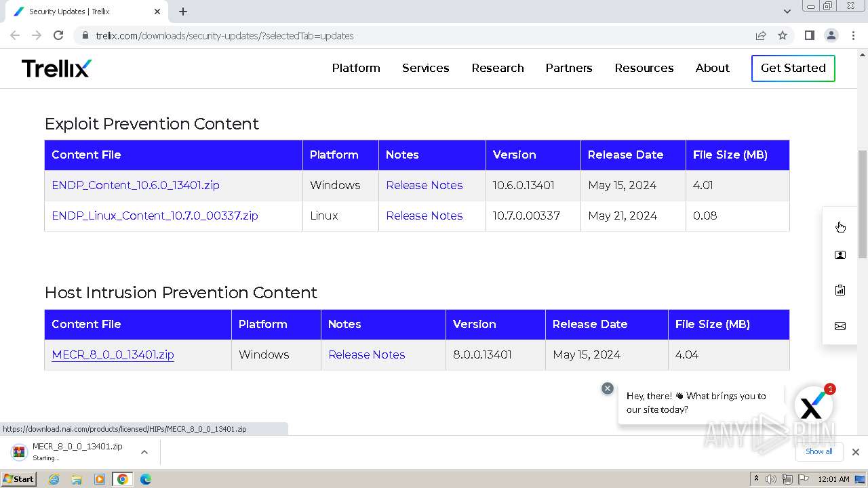
Task: Bookmark this page with the star icon
Action: point(783,35)
